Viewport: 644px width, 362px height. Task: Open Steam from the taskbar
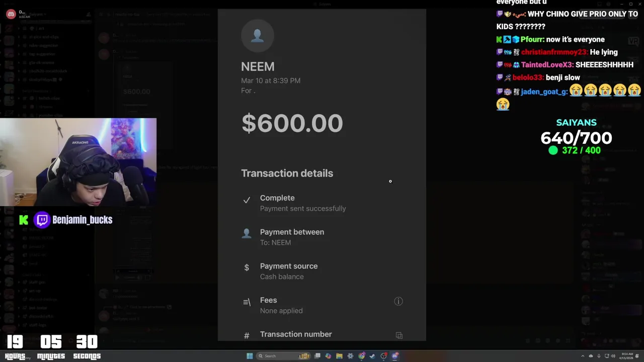372,356
